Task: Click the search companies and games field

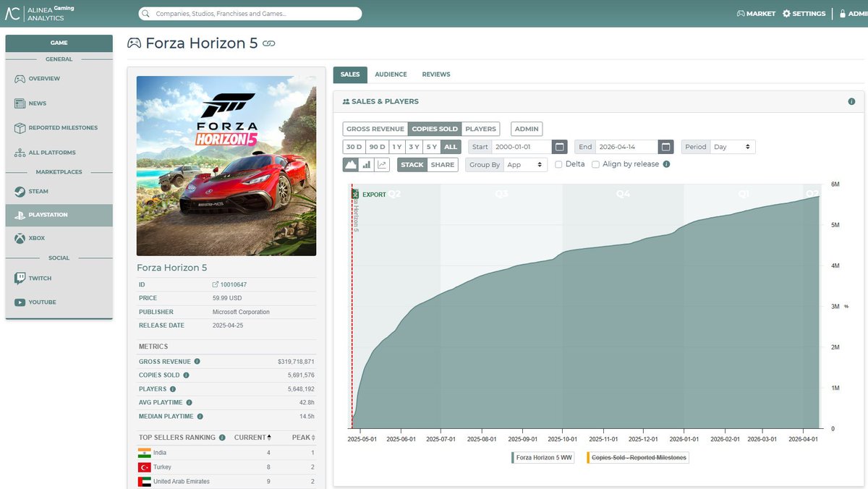Action: point(250,14)
